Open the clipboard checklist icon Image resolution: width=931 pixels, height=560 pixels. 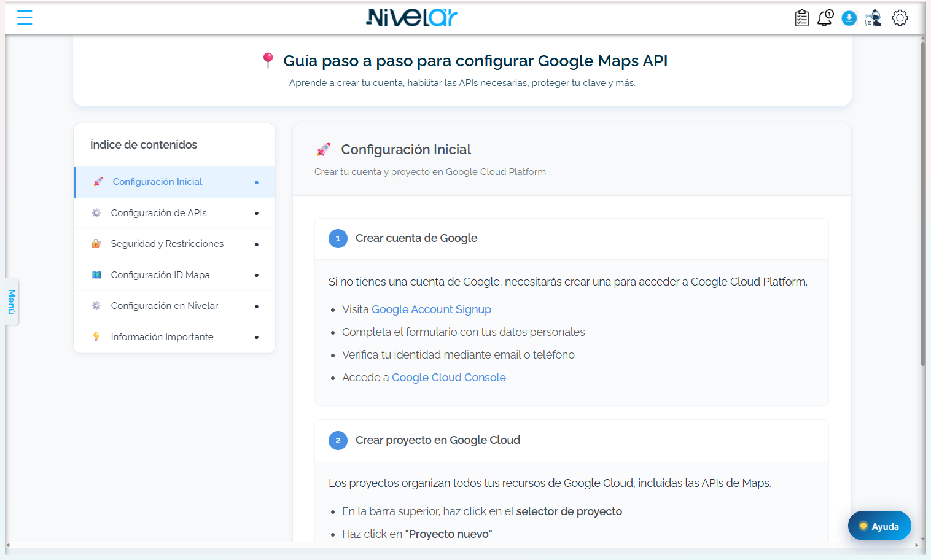(x=801, y=18)
